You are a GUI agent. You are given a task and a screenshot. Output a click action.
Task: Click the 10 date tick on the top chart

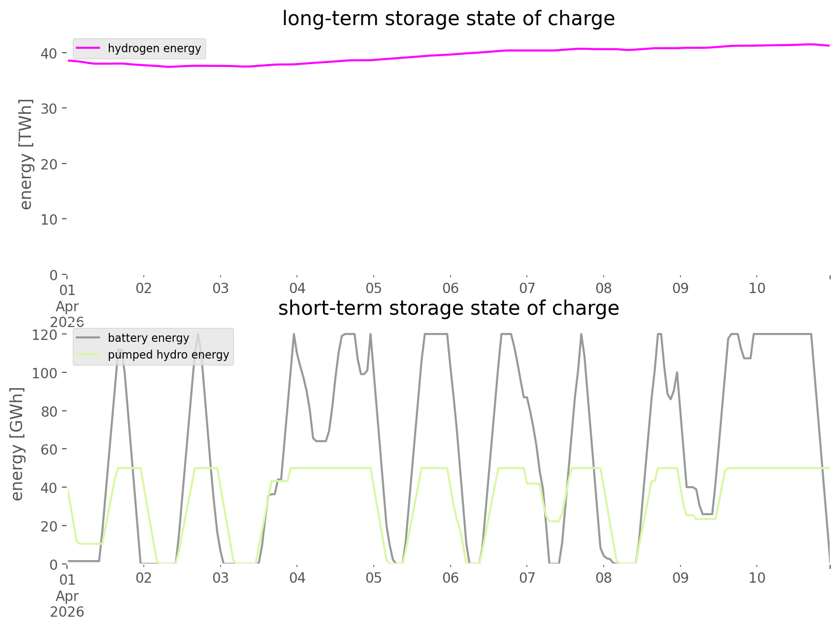click(757, 288)
